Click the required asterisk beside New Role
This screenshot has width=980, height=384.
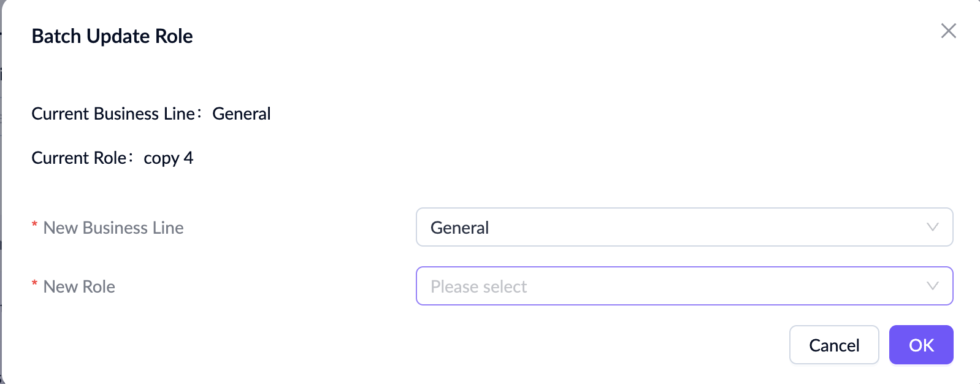[35, 285]
